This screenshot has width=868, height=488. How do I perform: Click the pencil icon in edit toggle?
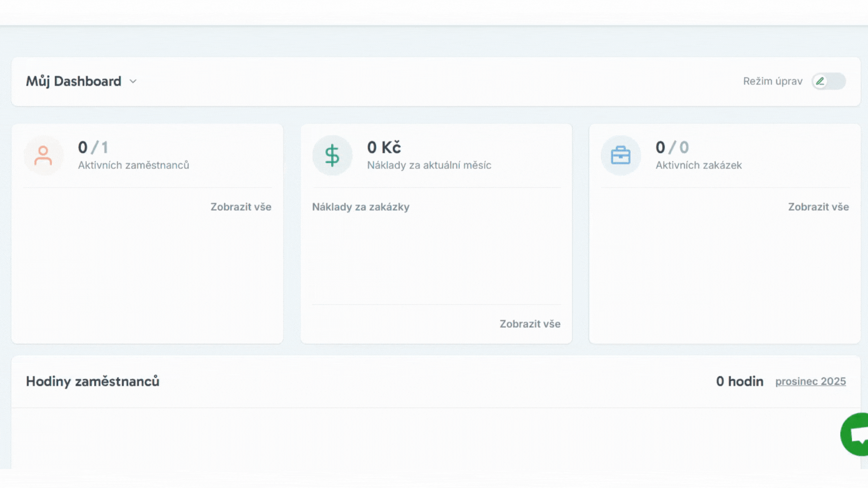pyautogui.click(x=820, y=81)
